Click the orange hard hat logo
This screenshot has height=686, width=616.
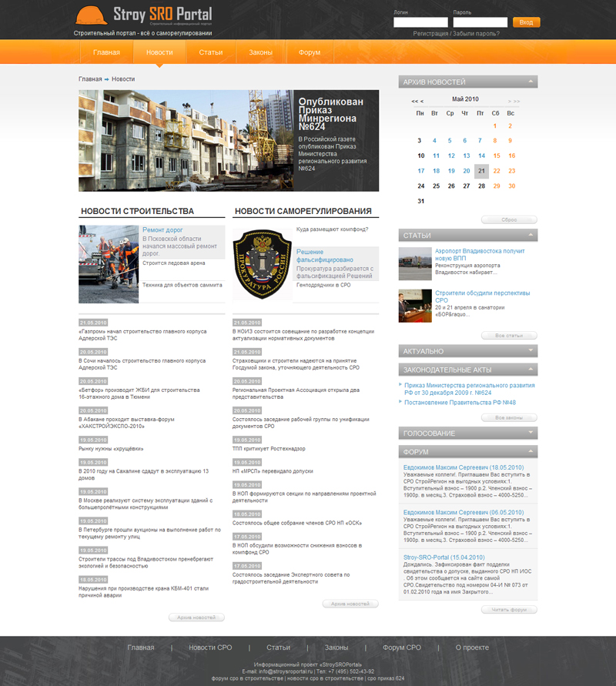tap(92, 15)
